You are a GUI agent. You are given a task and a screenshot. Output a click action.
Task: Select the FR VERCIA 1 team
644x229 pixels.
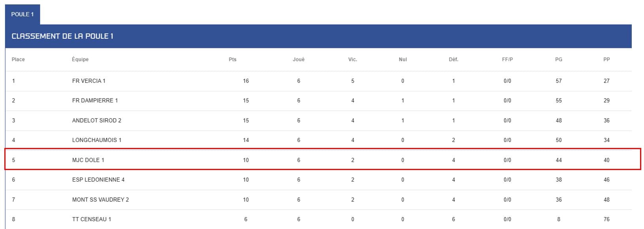89,81
